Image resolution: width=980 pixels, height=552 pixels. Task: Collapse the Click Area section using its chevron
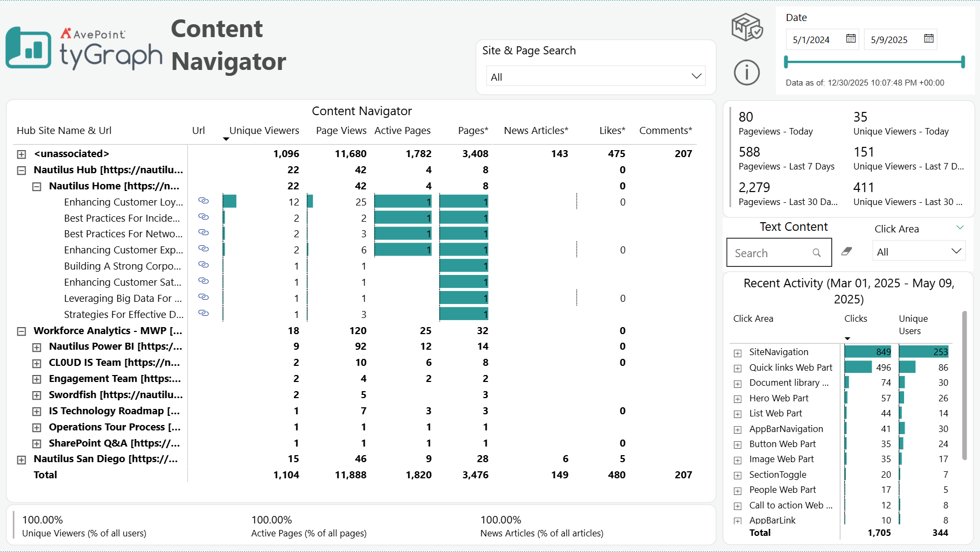point(960,228)
